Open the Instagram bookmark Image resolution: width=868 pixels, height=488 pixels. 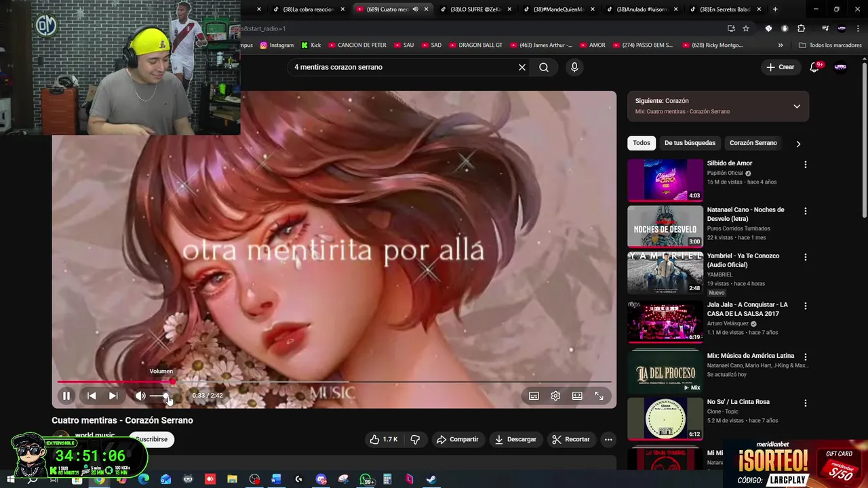277,45
